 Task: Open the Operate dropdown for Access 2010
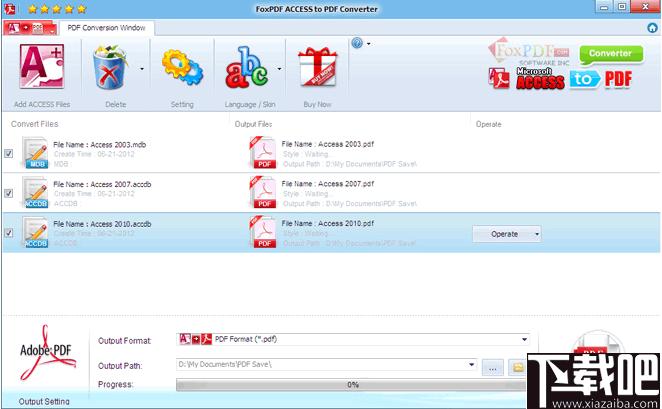pyautogui.click(x=507, y=234)
